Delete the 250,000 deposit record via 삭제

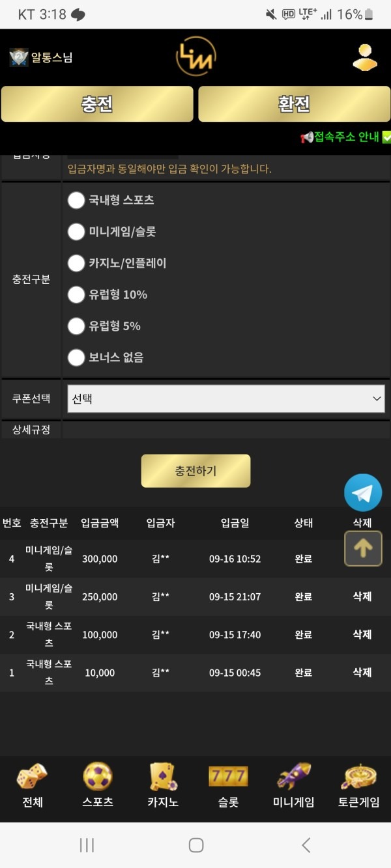361,596
